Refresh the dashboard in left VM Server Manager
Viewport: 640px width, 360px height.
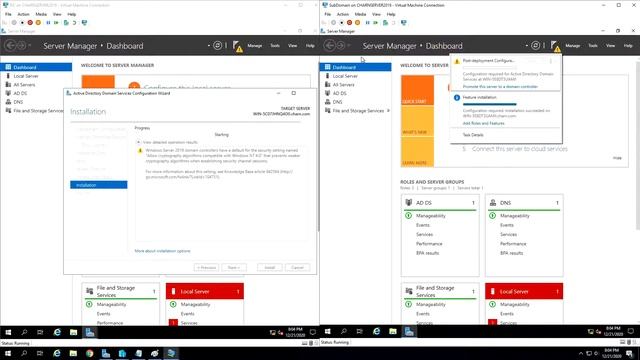218,46
